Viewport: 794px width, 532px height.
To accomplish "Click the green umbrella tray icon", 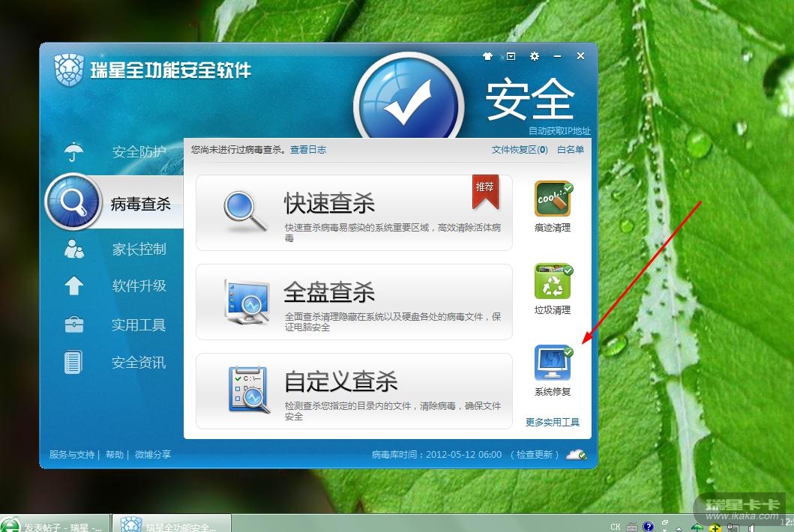I will [697, 528].
